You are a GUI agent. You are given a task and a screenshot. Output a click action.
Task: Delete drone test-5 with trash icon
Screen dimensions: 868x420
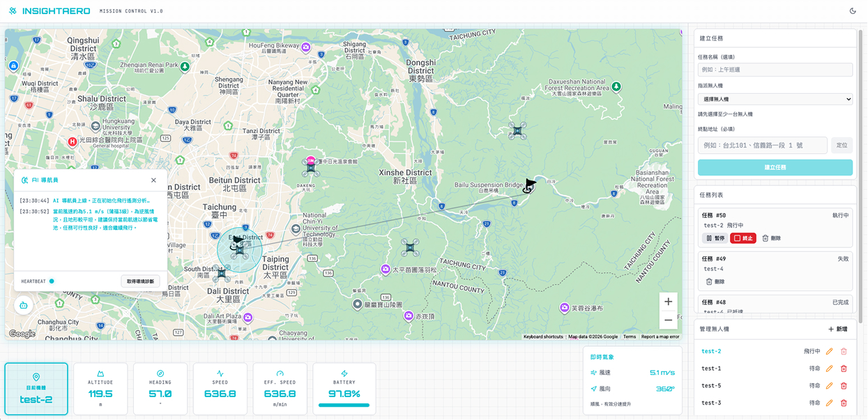tap(844, 386)
